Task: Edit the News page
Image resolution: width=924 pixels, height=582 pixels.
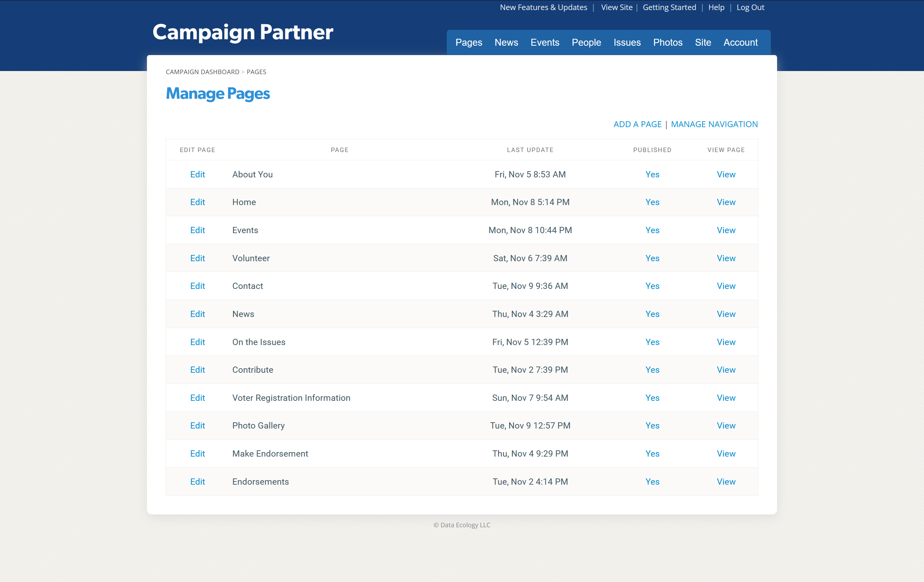Action: coord(197,314)
